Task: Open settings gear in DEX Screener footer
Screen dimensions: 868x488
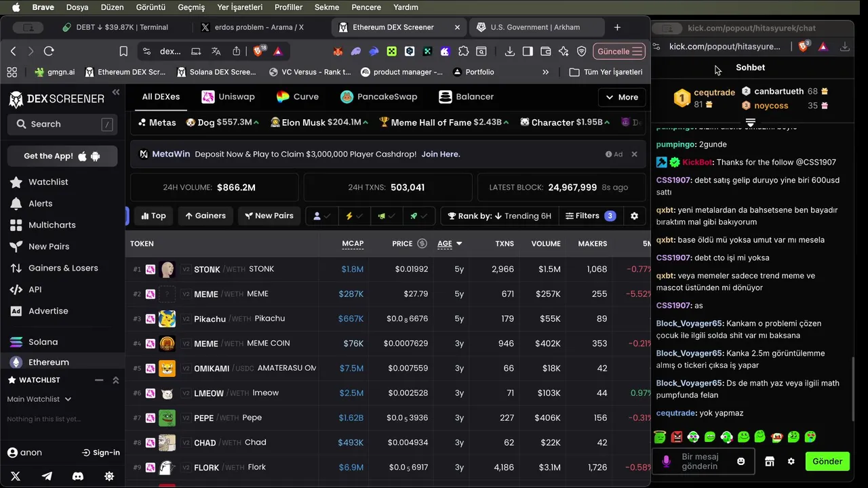Action: pos(109,476)
